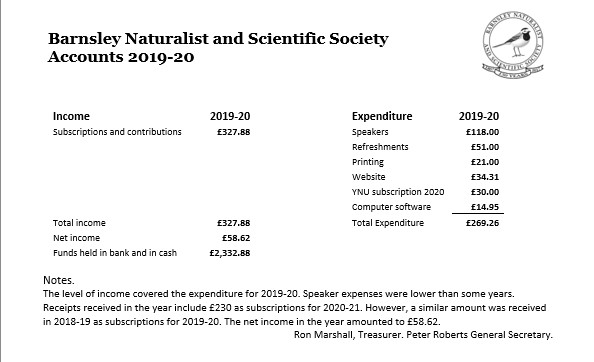This screenshot has height=362, width=594.
Task: Click the Total Expenditure value £269.26
Action: [x=482, y=223]
